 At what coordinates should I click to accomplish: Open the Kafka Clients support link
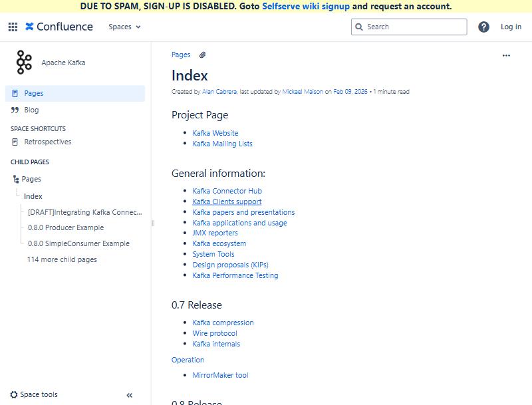coord(227,202)
